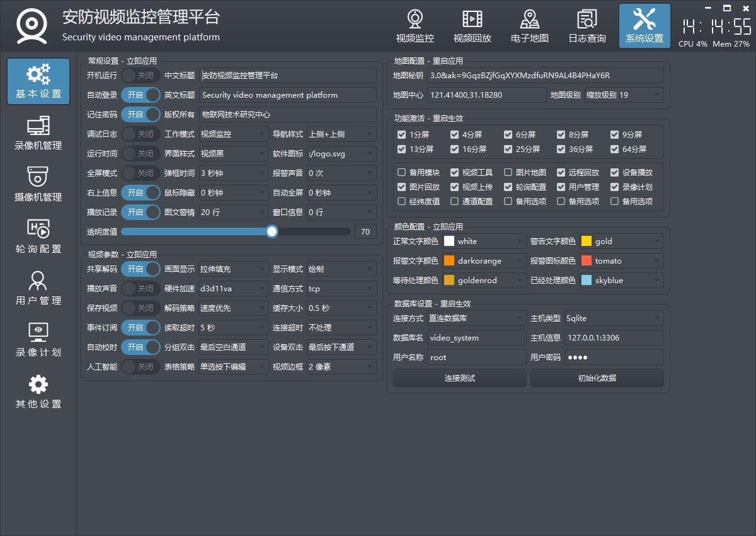Expand the 工作模式 dropdown
Screen dimensions: 756x536
click(x=233, y=134)
